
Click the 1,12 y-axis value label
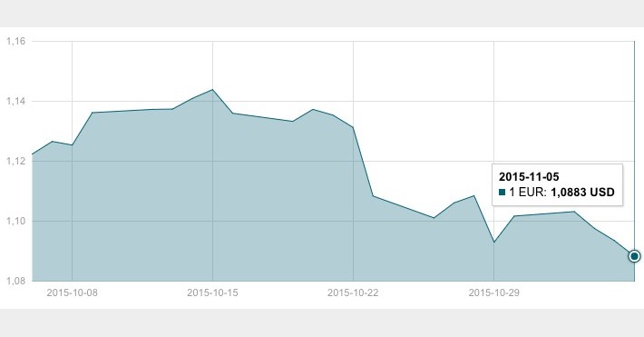tap(16, 162)
